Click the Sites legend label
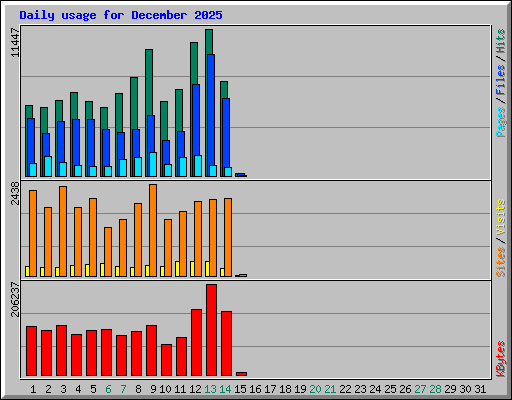Image resolution: width=512 pixels, height=400 pixels. point(501,262)
